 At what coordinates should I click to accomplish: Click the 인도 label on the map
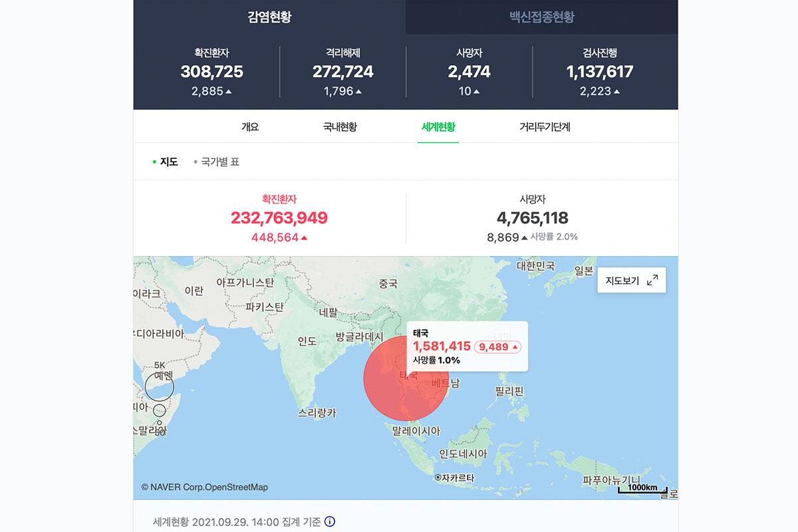307,342
